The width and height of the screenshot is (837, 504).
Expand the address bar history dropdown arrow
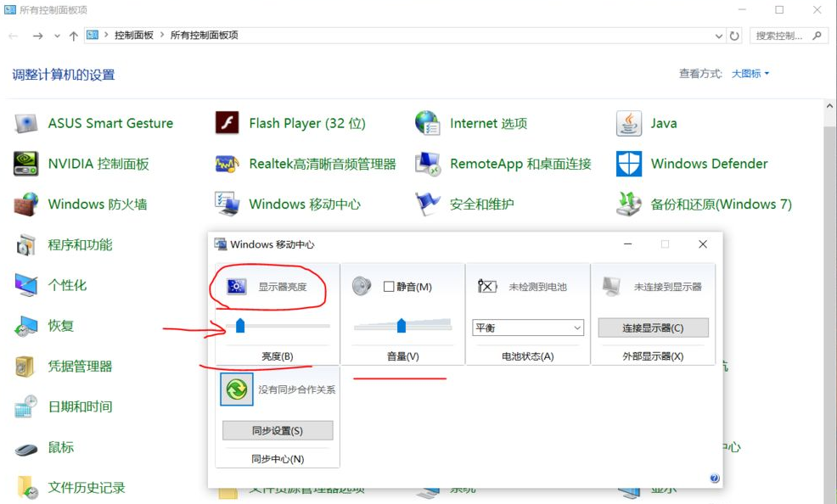pyautogui.click(x=718, y=36)
